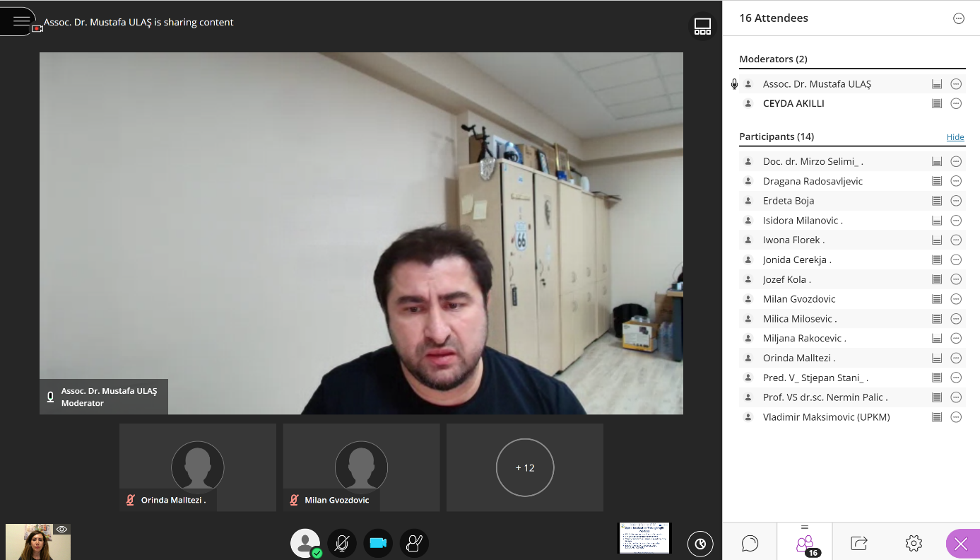Change the view layout with the grid icon
Viewport: 980px width, 560px height.
(x=702, y=27)
